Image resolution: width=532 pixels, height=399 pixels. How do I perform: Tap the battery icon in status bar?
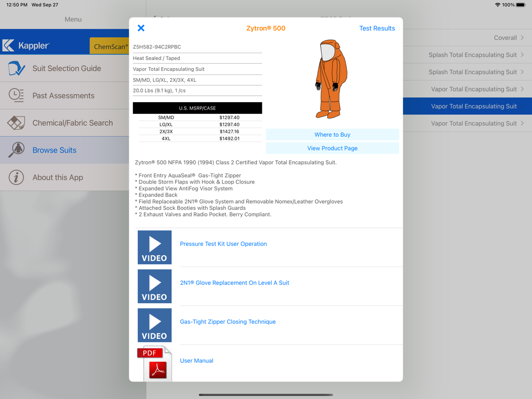[521, 5]
